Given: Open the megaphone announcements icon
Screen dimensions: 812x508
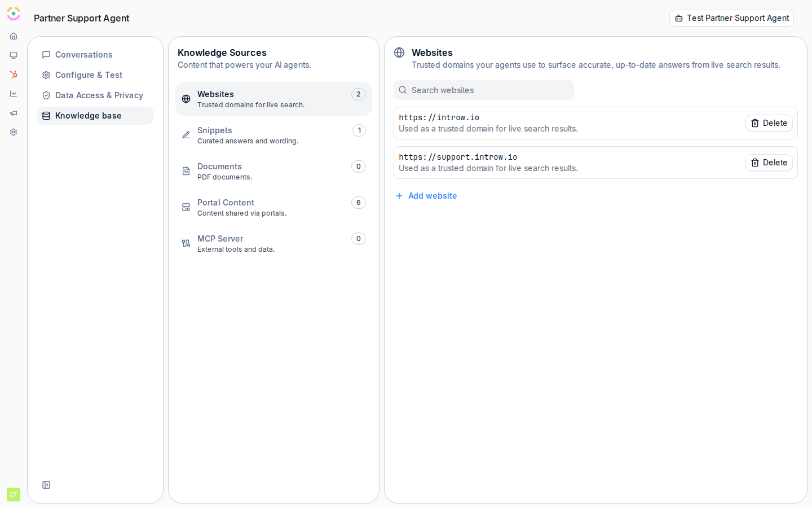Looking at the screenshot, I should pos(14,113).
